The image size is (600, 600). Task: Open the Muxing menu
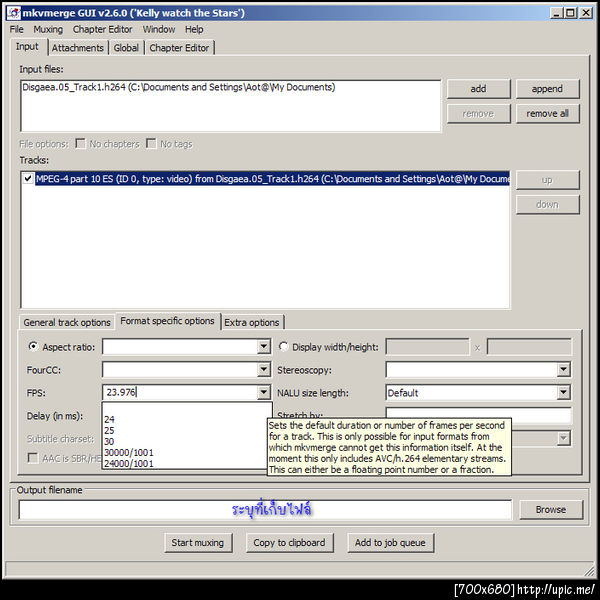48,29
